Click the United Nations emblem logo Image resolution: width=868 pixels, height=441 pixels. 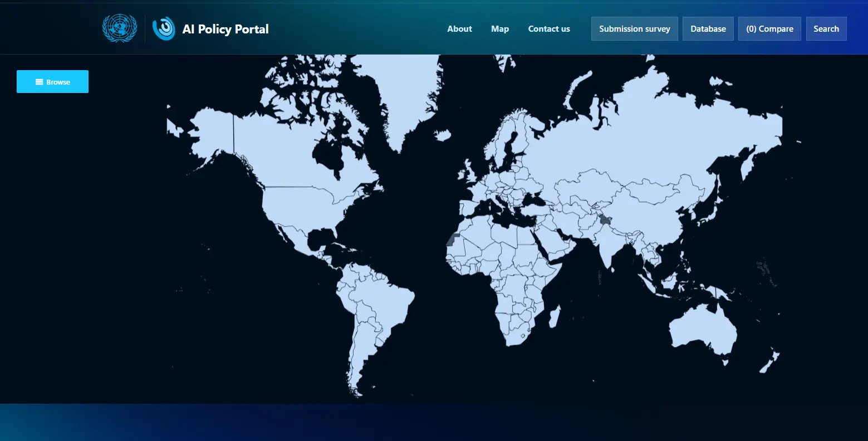120,28
